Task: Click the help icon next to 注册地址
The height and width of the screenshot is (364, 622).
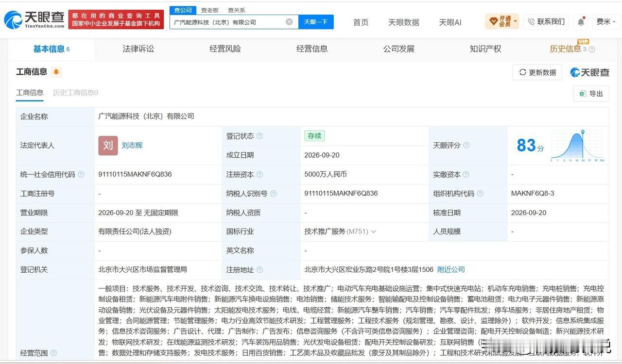Action: click(x=259, y=269)
